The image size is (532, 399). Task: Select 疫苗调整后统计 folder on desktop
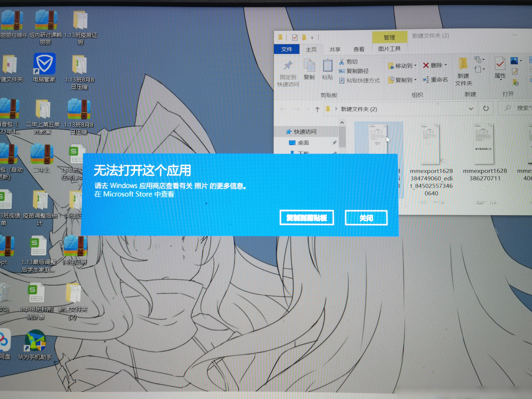coord(40,209)
